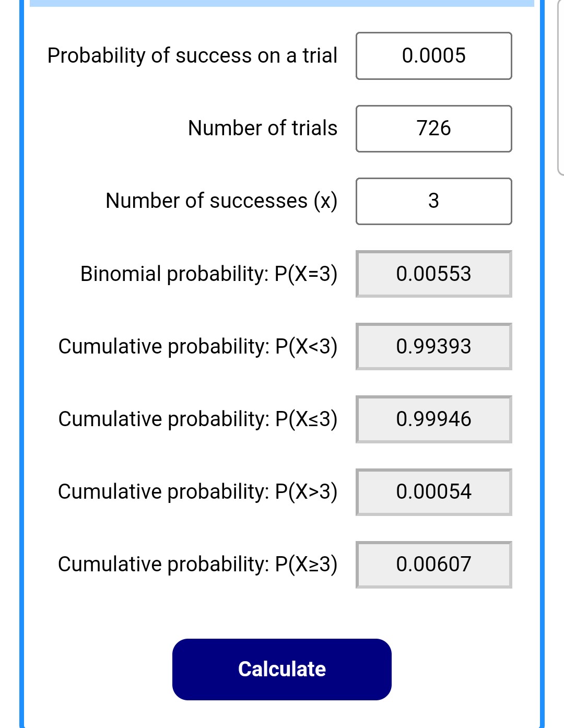The height and width of the screenshot is (728, 564).
Task: Click the light blue header bar at top
Action: pyautogui.click(x=282, y=3)
